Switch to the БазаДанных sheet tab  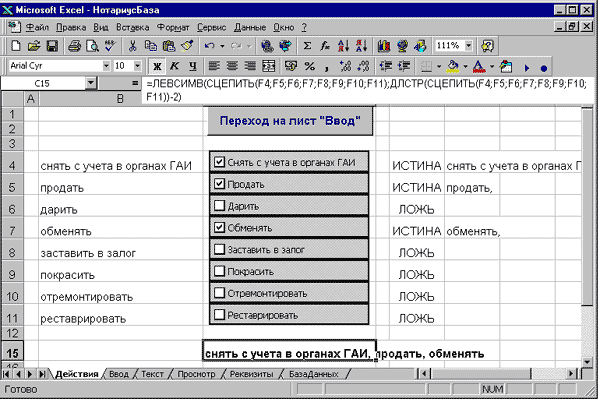314,374
